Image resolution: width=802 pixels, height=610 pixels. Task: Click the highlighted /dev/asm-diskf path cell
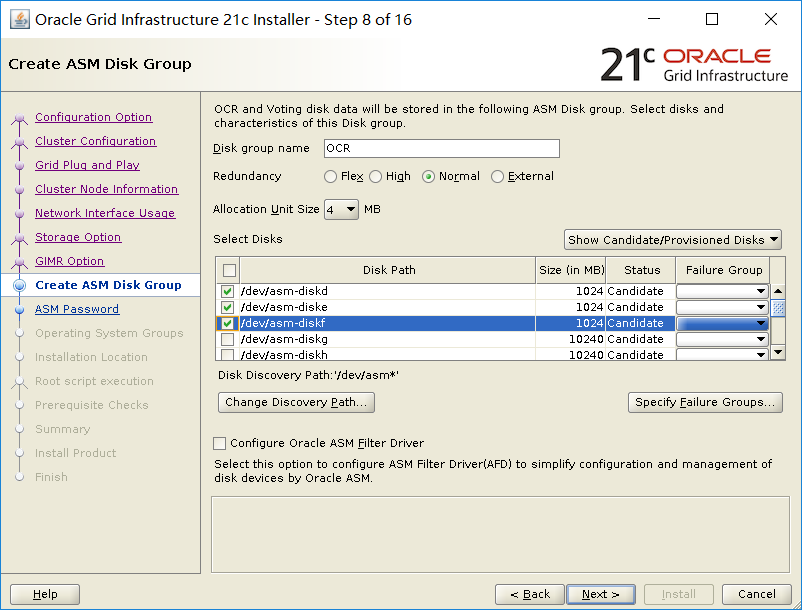[x=387, y=323]
